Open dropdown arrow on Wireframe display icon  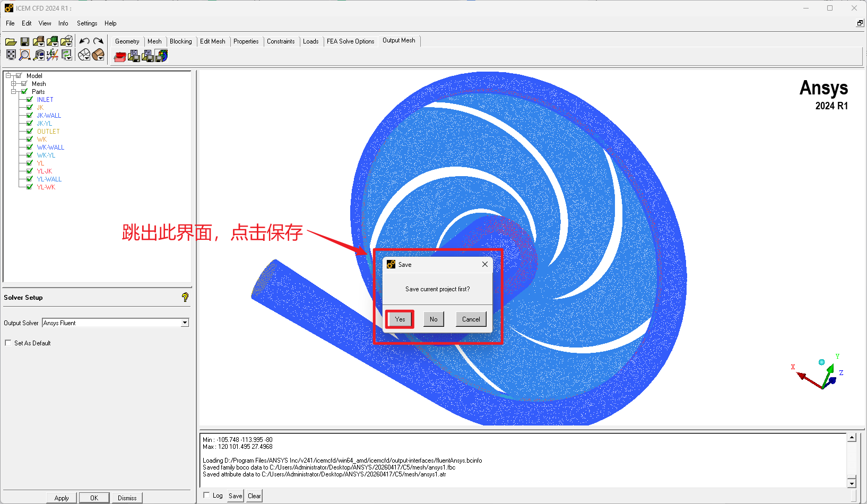(x=88, y=58)
